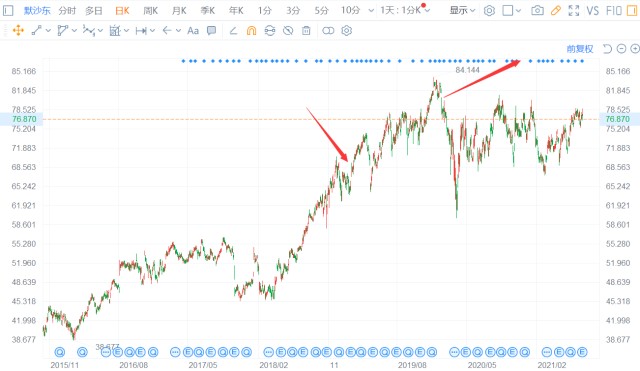The image size is (640, 371).
Task: Toggle 前复权 price adjustment
Action: click(x=580, y=49)
